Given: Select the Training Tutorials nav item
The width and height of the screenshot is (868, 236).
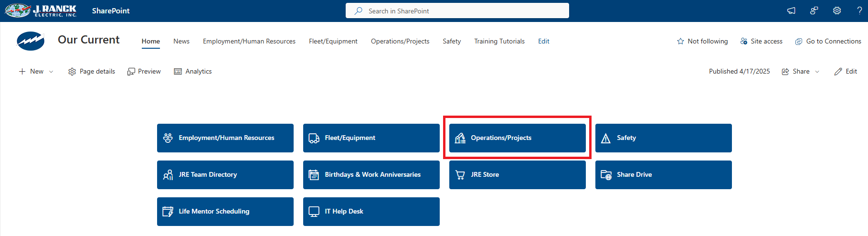Looking at the screenshot, I should click(x=499, y=41).
